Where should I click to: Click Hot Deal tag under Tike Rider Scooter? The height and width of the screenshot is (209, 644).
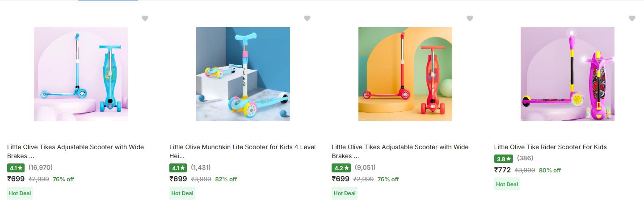click(x=507, y=184)
